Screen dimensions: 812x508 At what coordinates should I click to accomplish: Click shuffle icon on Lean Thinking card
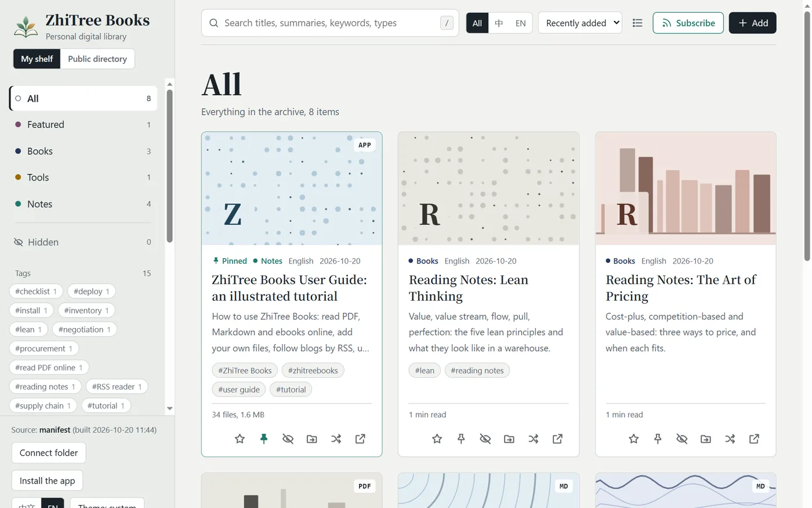tap(533, 439)
